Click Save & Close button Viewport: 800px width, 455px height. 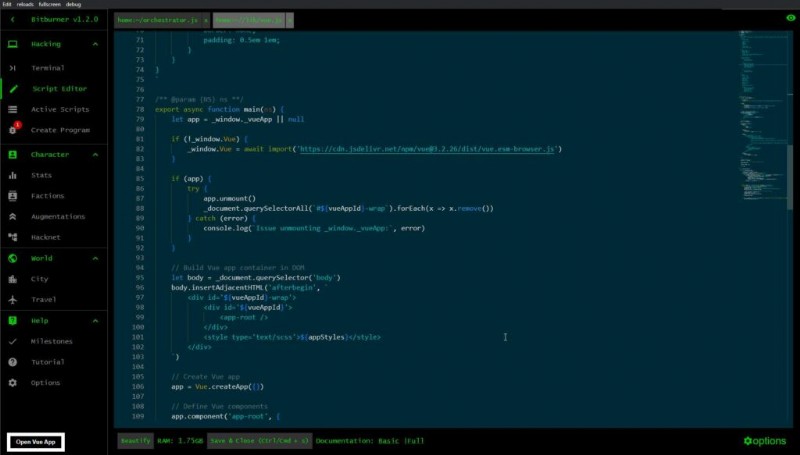point(259,441)
